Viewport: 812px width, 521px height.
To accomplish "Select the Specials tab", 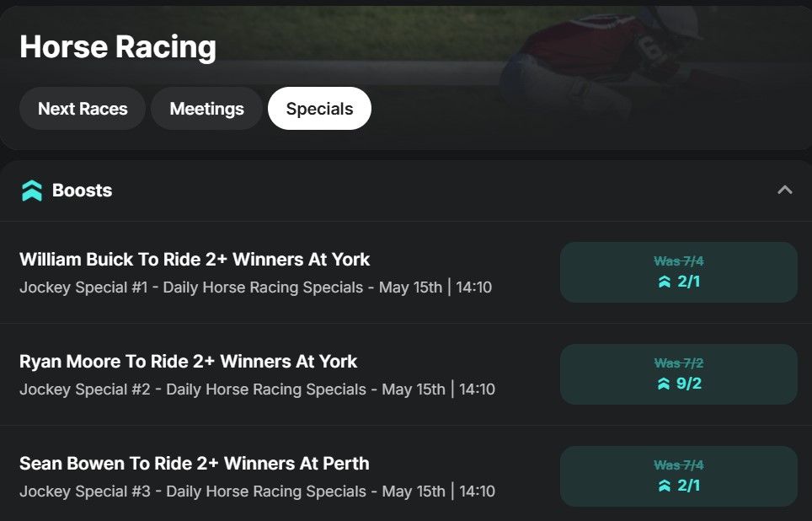I will [x=319, y=109].
